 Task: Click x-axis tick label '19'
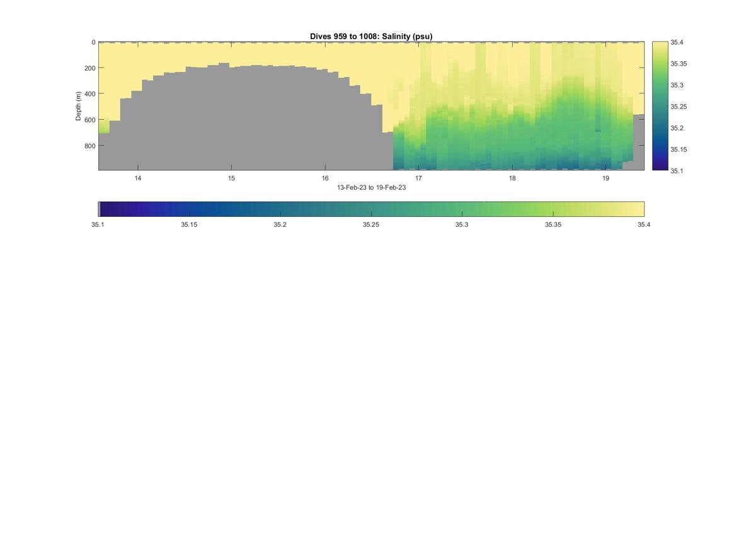point(605,178)
